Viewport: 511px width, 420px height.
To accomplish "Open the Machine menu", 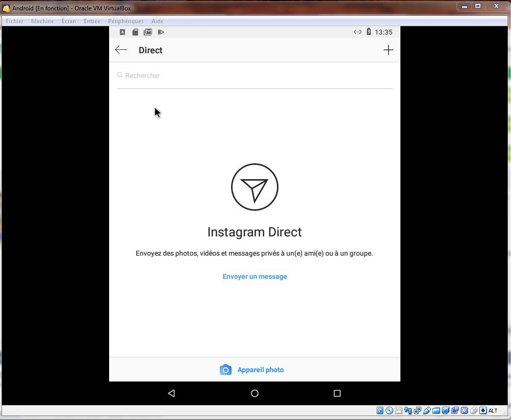I will [42, 21].
